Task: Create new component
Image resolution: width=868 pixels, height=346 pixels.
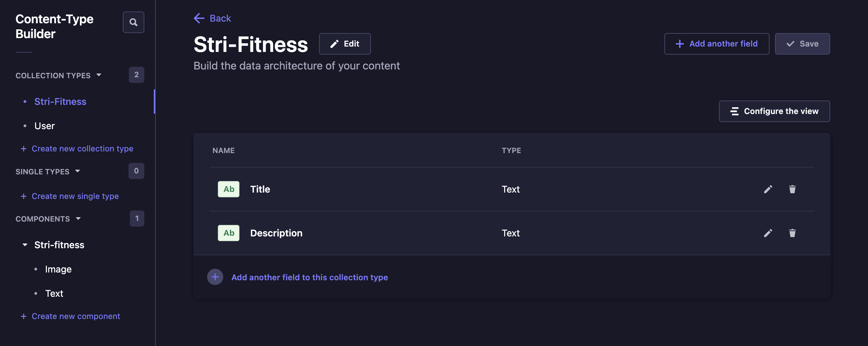Action: click(70, 316)
